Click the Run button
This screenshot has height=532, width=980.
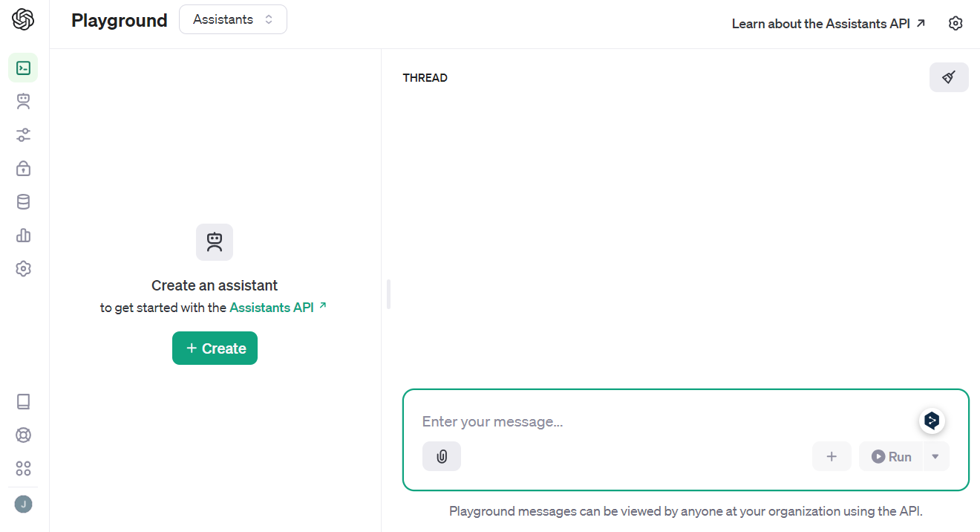(891, 456)
